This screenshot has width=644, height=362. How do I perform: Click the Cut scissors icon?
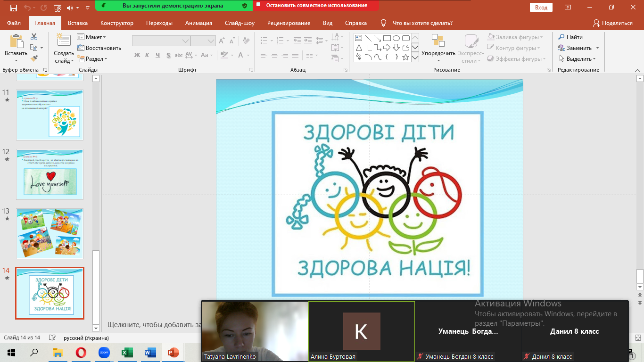click(34, 37)
